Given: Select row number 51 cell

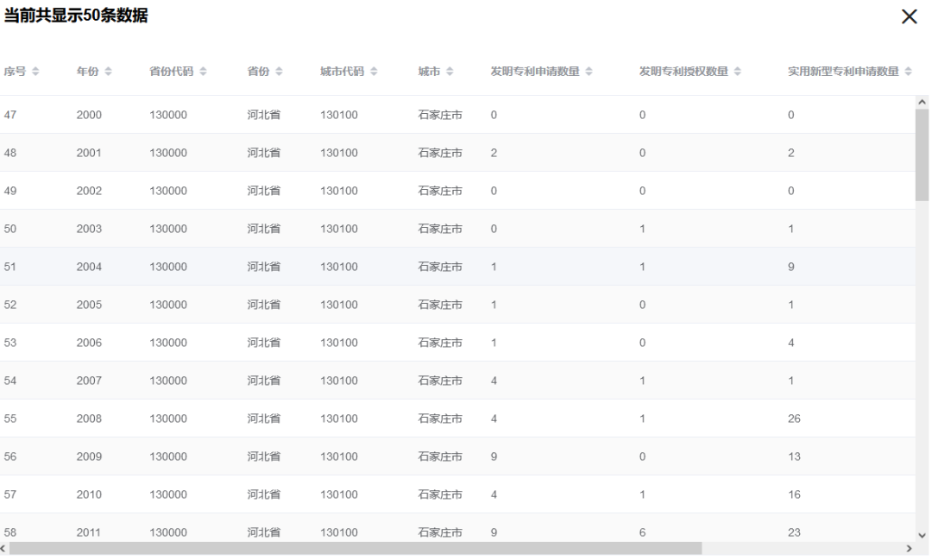Looking at the screenshot, I should pyautogui.click(x=10, y=267).
